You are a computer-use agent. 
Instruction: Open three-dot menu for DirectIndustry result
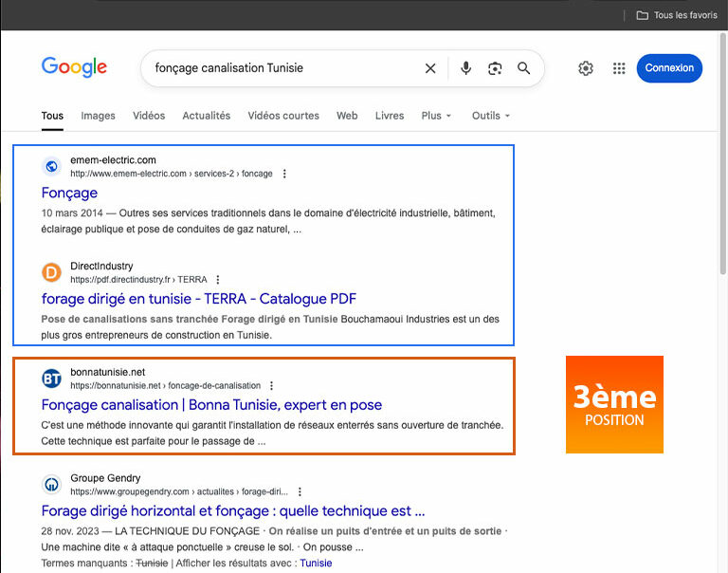pyautogui.click(x=218, y=280)
